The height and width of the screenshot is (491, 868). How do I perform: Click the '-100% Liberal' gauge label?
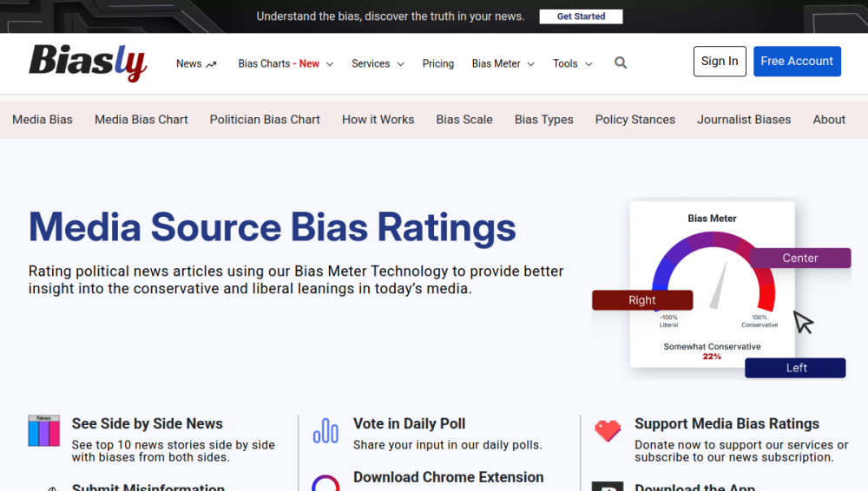[x=668, y=321]
